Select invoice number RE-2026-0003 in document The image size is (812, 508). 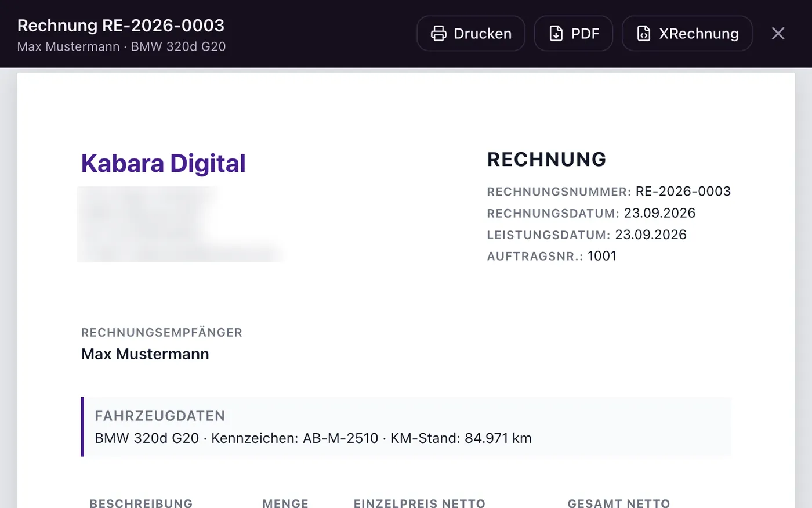point(683,192)
